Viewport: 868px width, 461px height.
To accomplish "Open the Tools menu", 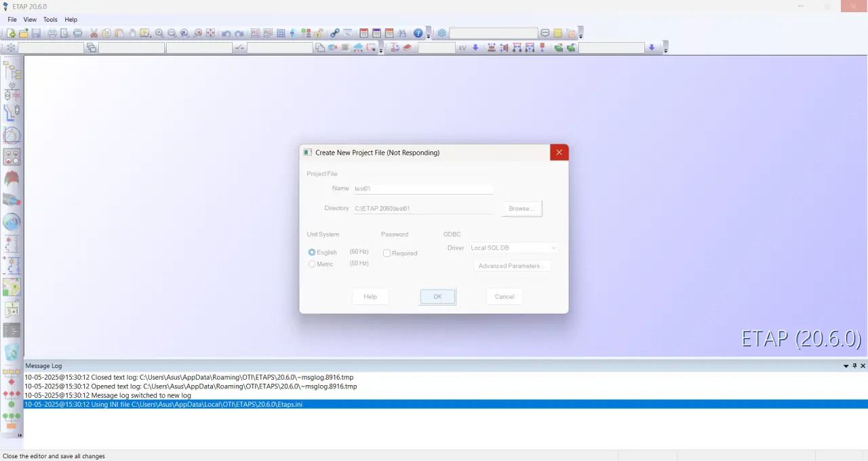I will 50,20.
